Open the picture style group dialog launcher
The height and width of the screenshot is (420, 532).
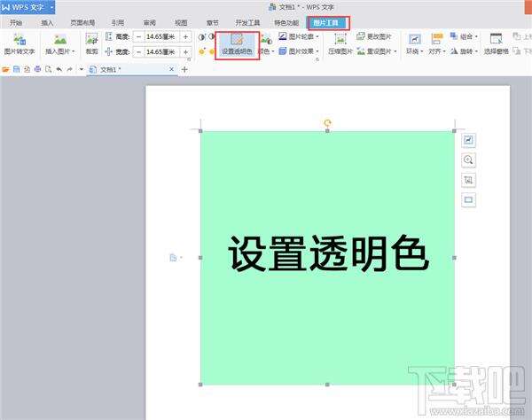click(x=317, y=59)
